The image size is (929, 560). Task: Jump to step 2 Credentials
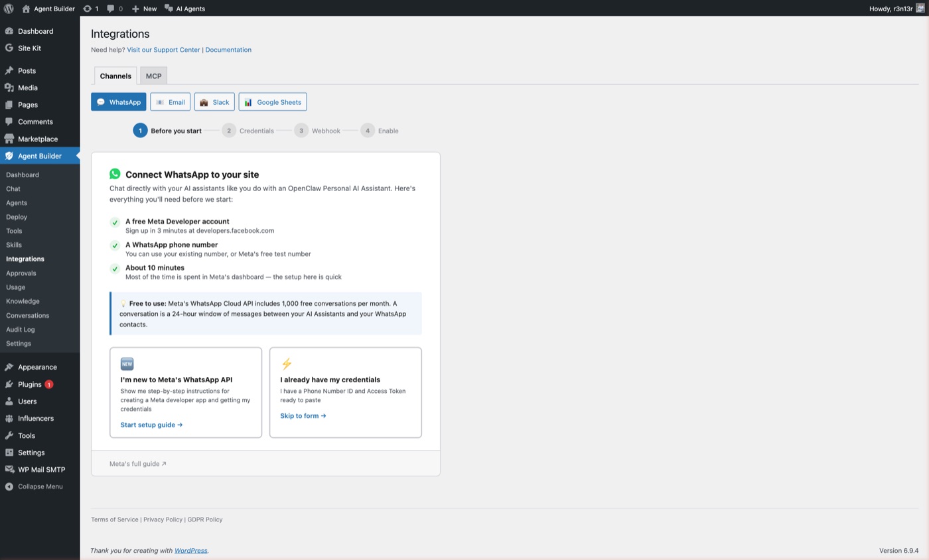coord(248,131)
